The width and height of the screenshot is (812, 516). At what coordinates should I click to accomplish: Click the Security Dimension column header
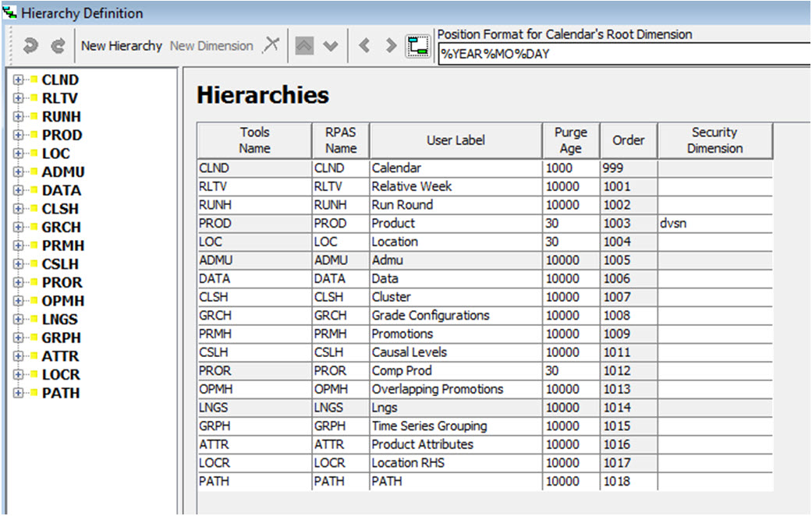714,140
